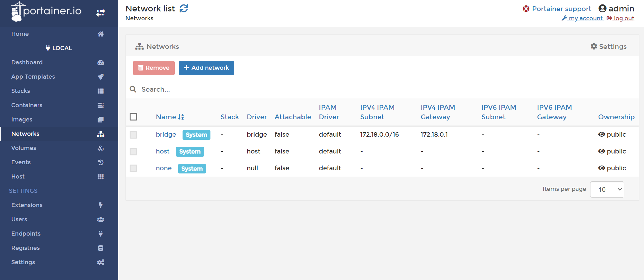The height and width of the screenshot is (280, 644).
Task: Click the Networks panel sitemap icon
Action: point(139,47)
